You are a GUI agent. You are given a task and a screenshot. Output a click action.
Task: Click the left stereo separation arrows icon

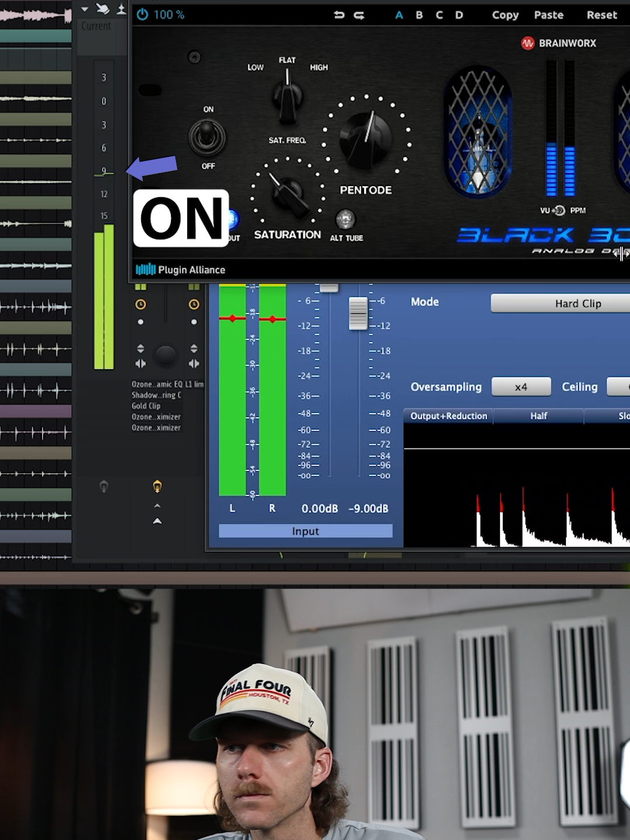point(141,363)
